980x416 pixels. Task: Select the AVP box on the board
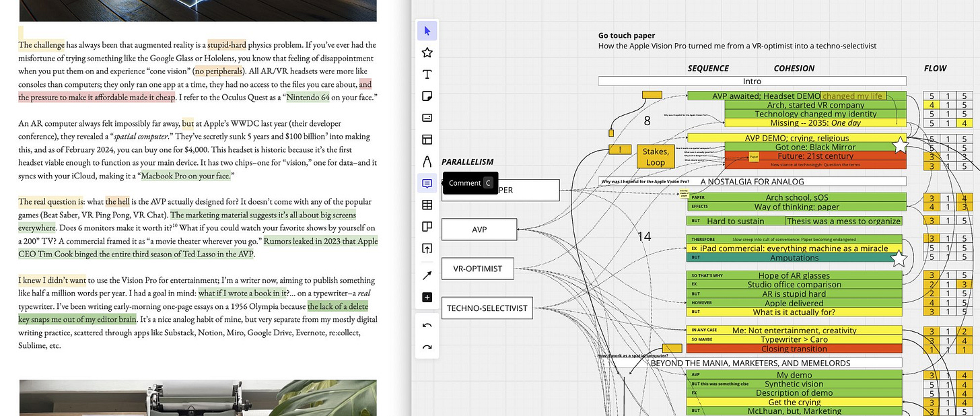(x=479, y=230)
